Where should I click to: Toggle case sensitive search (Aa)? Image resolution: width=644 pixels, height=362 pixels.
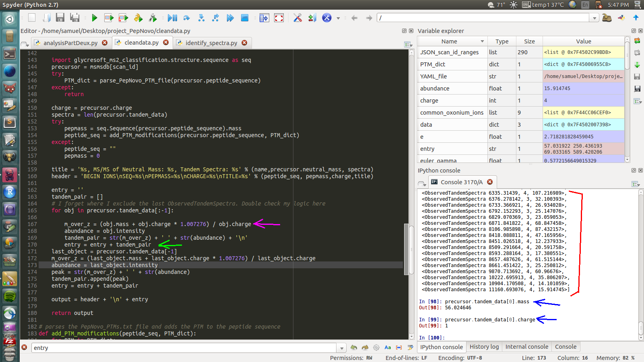pos(388,348)
